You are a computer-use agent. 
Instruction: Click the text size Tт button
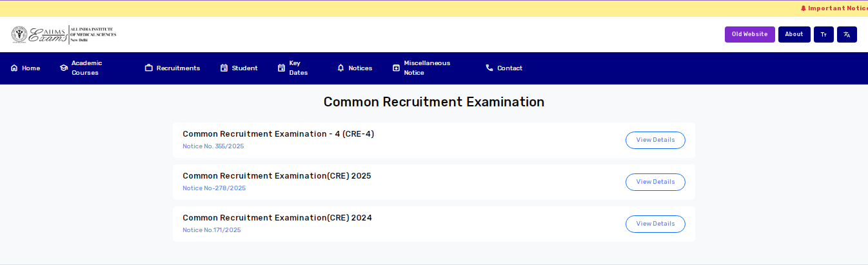824,35
